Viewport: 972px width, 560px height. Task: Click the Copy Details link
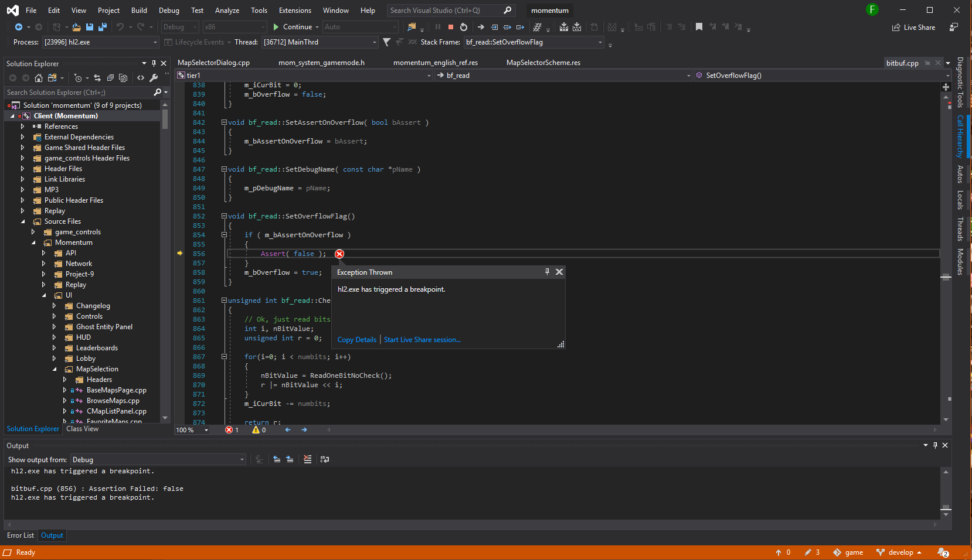point(356,339)
